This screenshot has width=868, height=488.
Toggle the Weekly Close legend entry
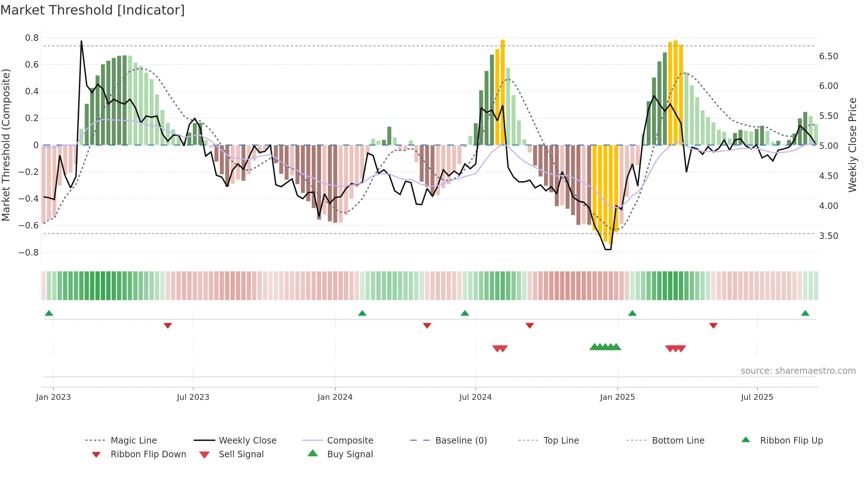235,440
